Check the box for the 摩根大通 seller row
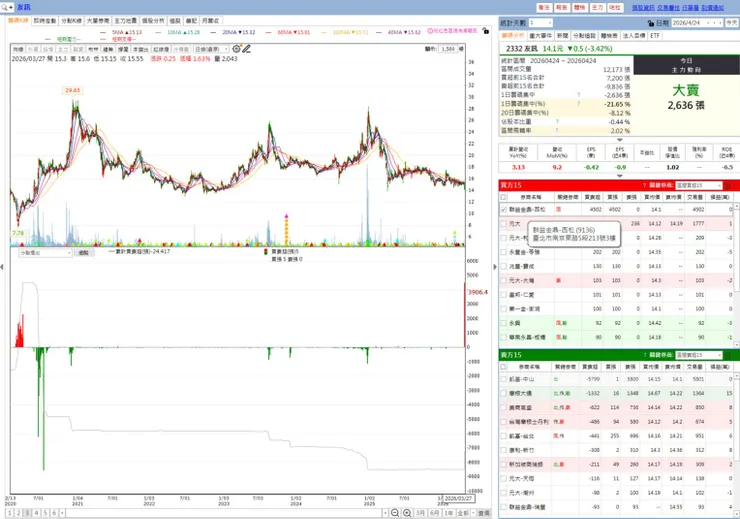The height and width of the screenshot is (519, 740). click(504, 393)
